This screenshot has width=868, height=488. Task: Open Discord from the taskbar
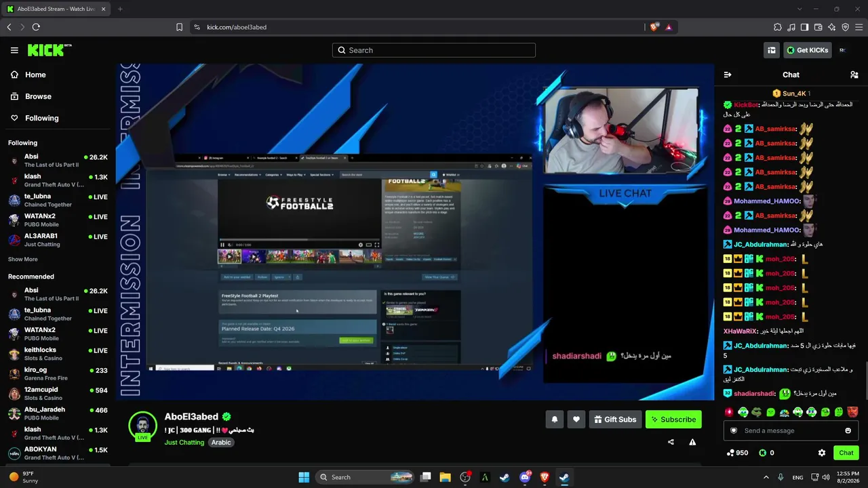point(525,477)
